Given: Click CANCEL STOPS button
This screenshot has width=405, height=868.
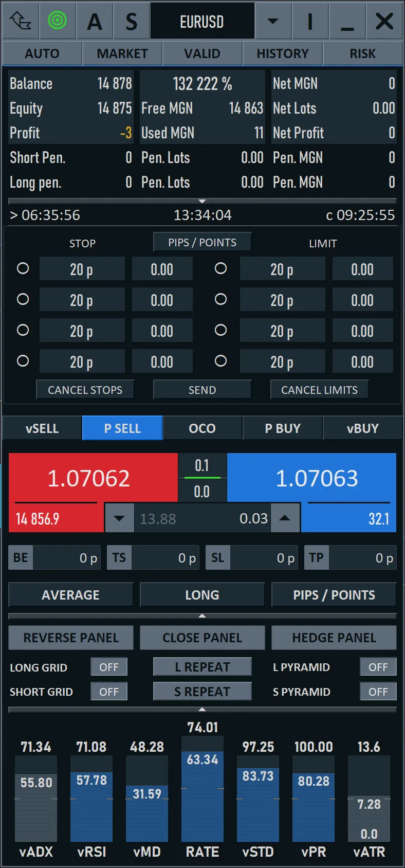Looking at the screenshot, I should [85, 390].
